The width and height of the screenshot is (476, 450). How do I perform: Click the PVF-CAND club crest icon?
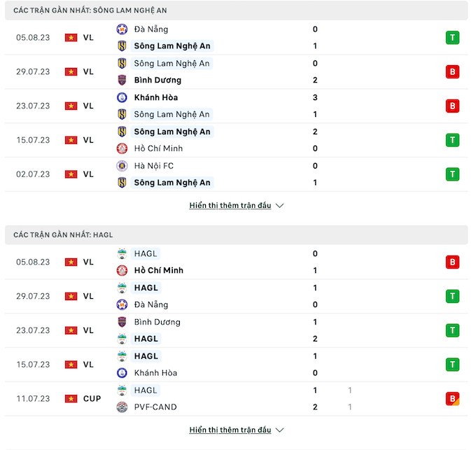(122, 407)
